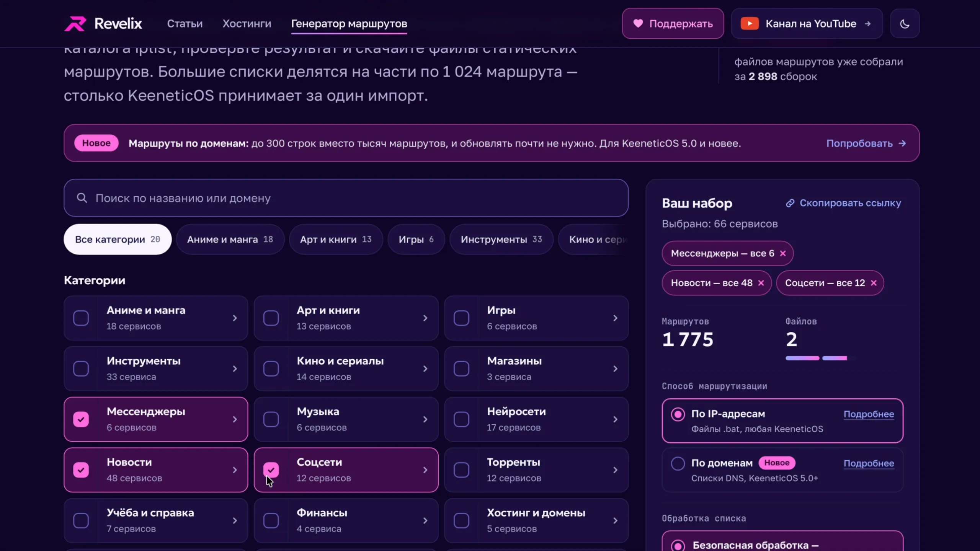980x551 pixels.
Task: Check the Торренты checkbox
Action: point(461,470)
